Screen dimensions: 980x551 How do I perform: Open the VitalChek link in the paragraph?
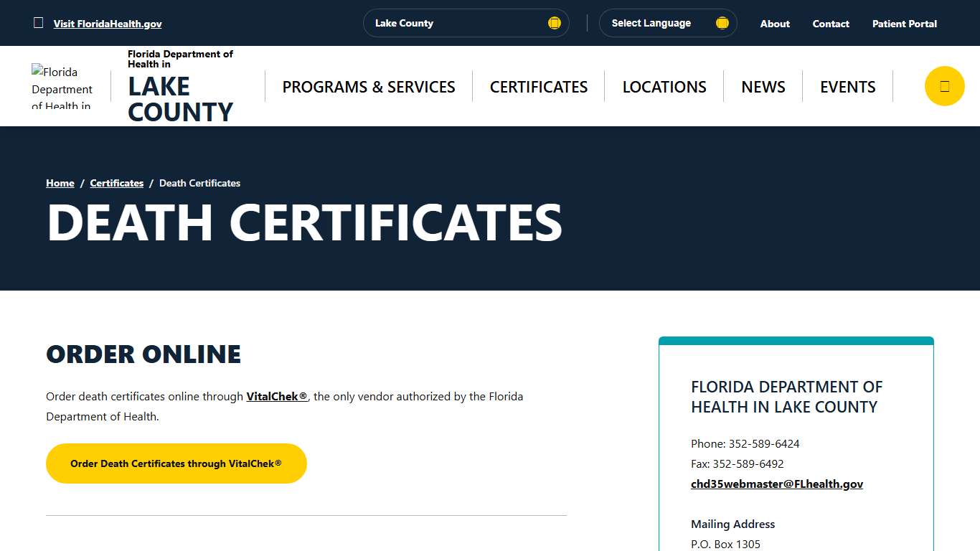[277, 396]
